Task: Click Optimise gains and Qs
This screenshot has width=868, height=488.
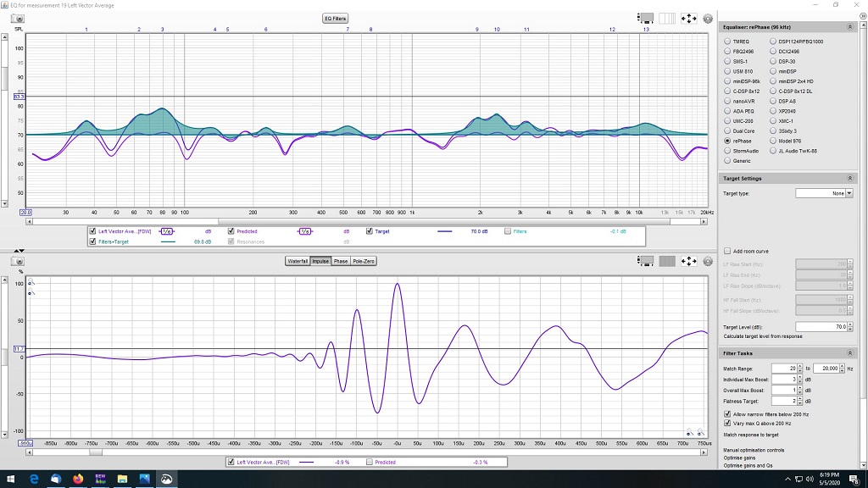Action: 748,465
